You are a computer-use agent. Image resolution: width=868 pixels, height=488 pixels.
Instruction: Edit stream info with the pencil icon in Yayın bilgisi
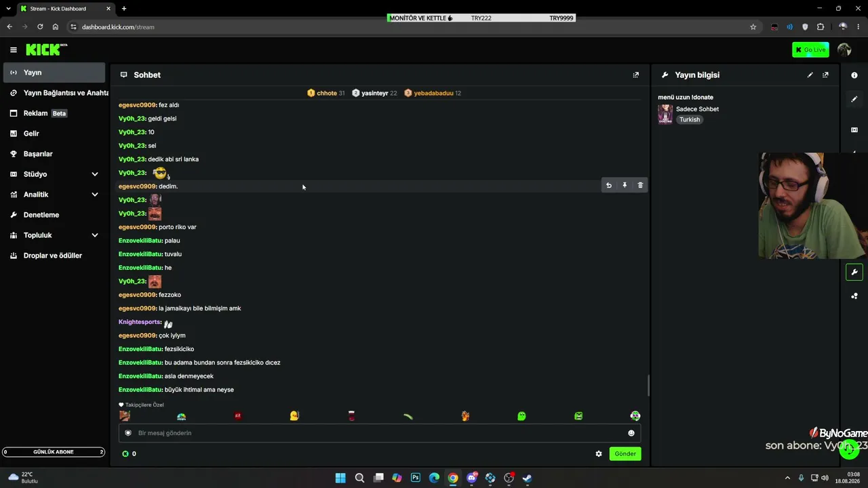pos(810,75)
